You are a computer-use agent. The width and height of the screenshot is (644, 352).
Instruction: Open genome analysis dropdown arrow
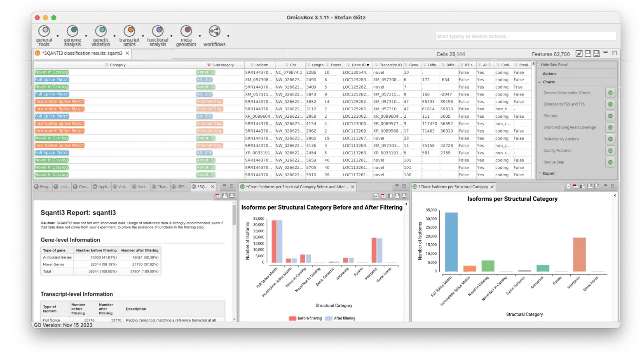click(86, 36)
